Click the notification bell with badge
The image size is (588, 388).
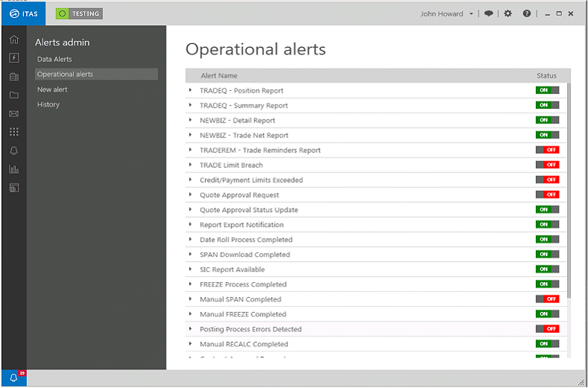pos(14,378)
